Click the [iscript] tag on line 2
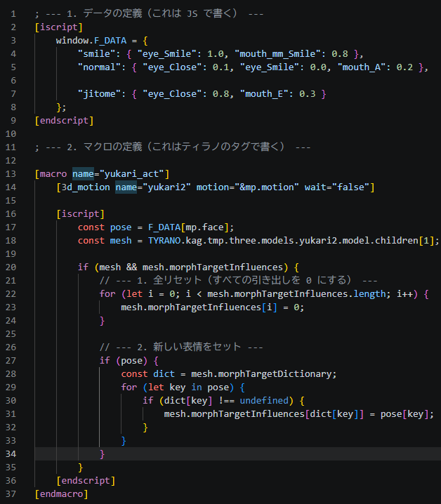Screen dimensions: 441x504 59,27
